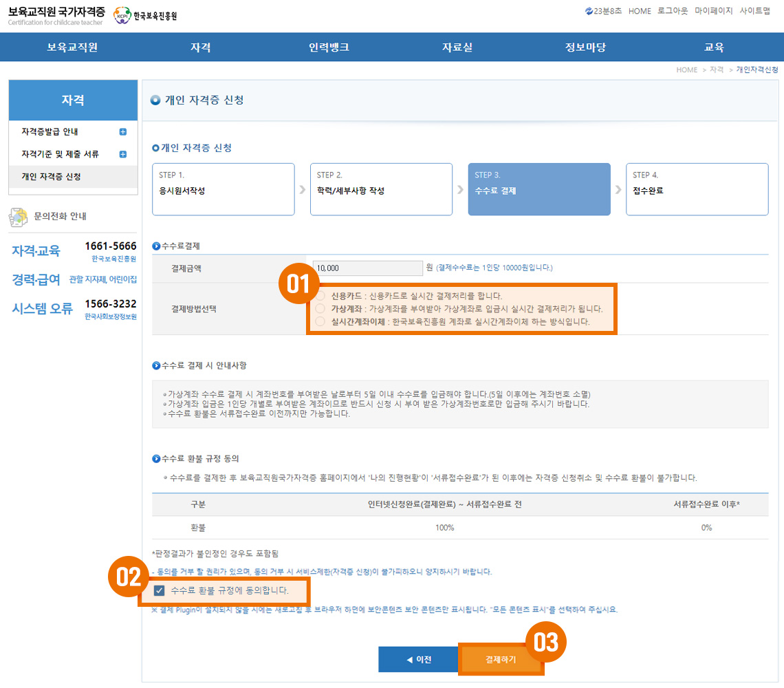Viewport: 784px width, 688px height.
Task: Select the 가상계좌 payment radio option
Action: pyautogui.click(x=320, y=309)
